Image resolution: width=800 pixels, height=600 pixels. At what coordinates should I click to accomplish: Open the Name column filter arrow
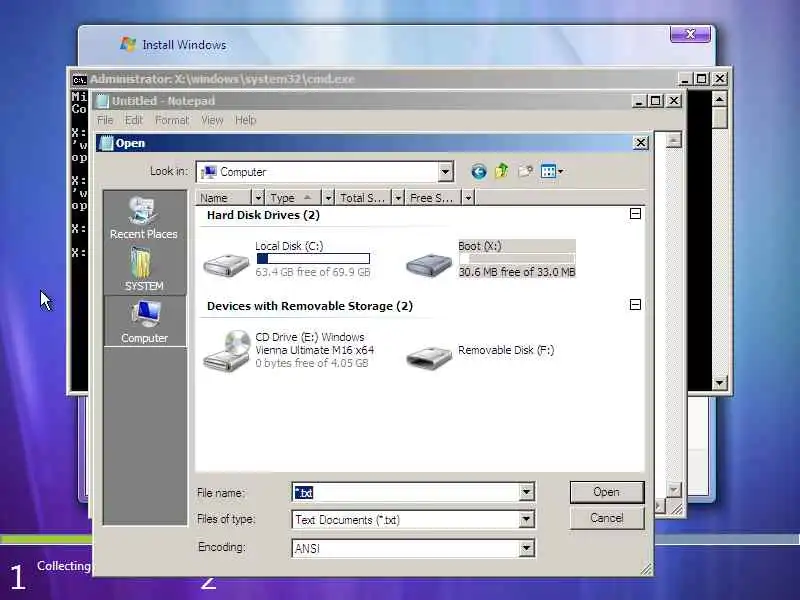coord(258,197)
